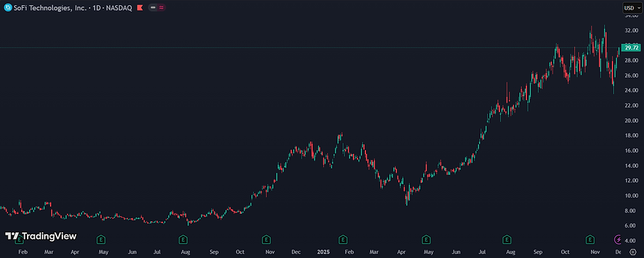Click the 28.00 price axis label

point(631,61)
